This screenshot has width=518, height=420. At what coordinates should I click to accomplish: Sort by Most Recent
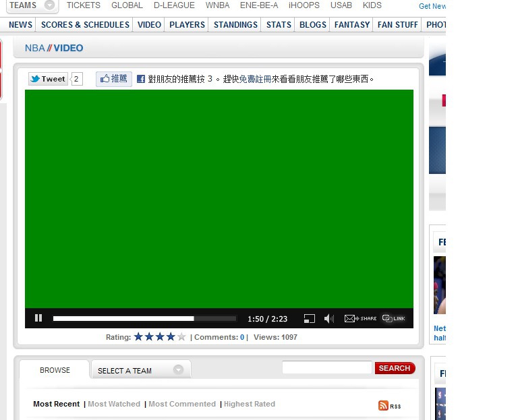tap(57, 404)
